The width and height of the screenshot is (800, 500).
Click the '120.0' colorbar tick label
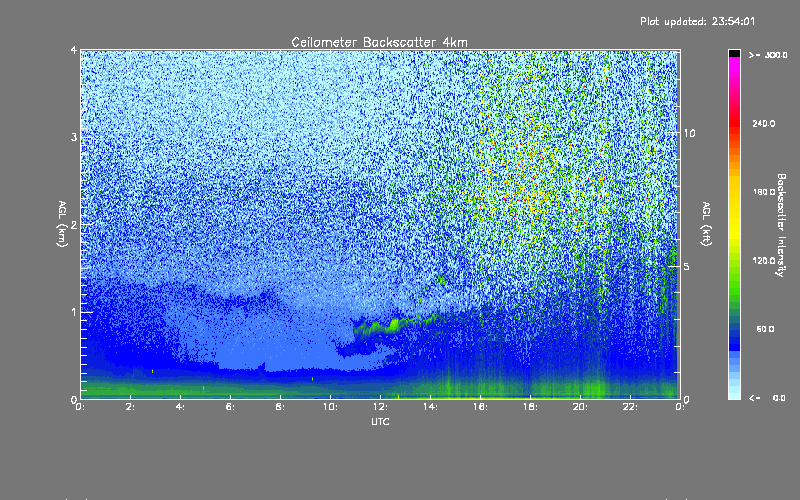(x=764, y=261)
